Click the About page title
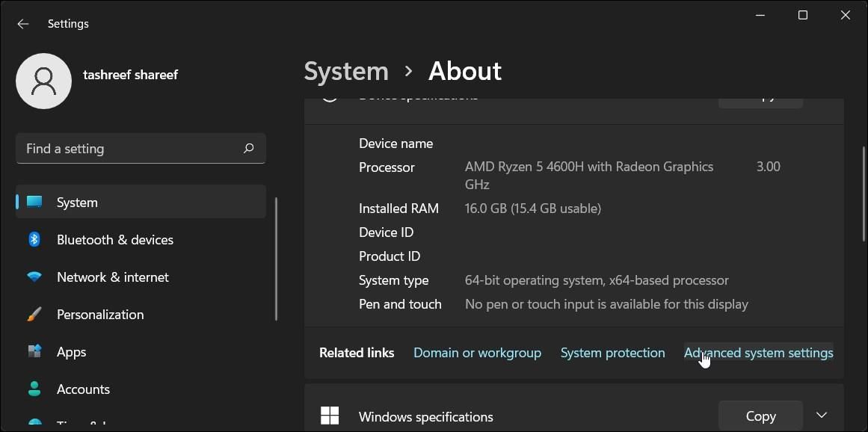The image size is (868, 432). click(465, 71)
